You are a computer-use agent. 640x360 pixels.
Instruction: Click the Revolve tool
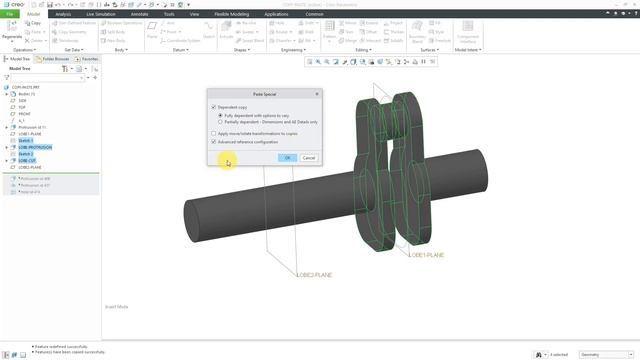coord(246,23)
